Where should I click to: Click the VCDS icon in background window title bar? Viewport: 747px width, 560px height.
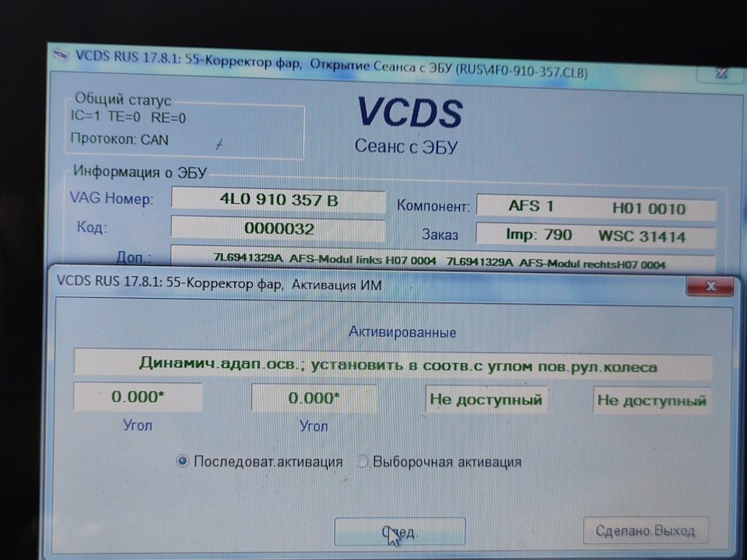tap(61, 54)
